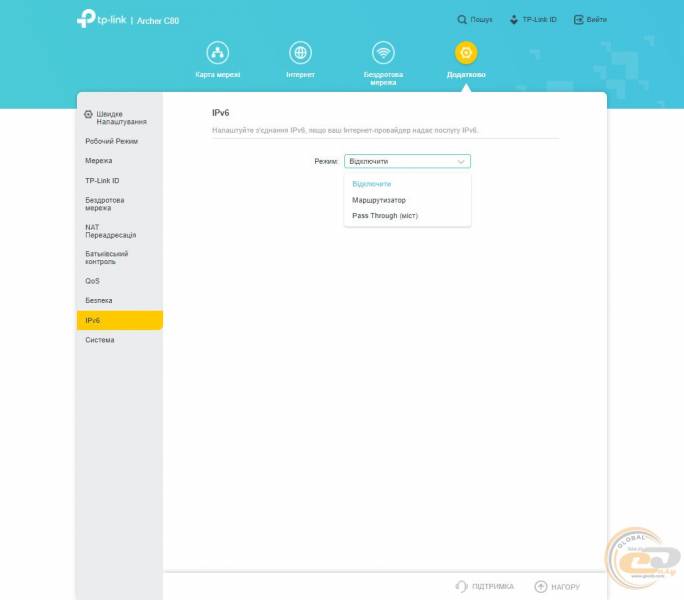The width and height of the screenshot is (684, 600).
Task: Click the tp-link logo icon
Action: (86, 19)
